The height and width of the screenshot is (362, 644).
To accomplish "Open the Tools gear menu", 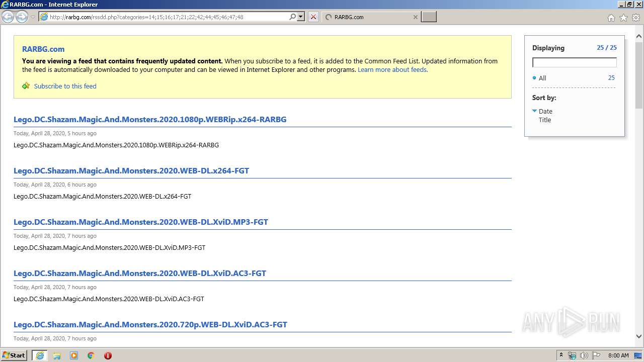I will tap(636, 18).
